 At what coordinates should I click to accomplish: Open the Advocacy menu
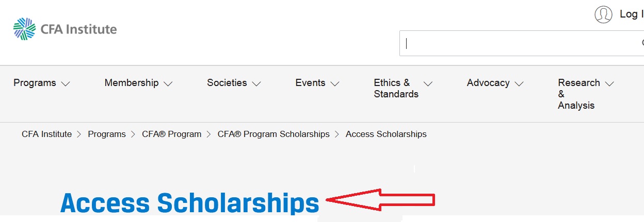[488, 83]
